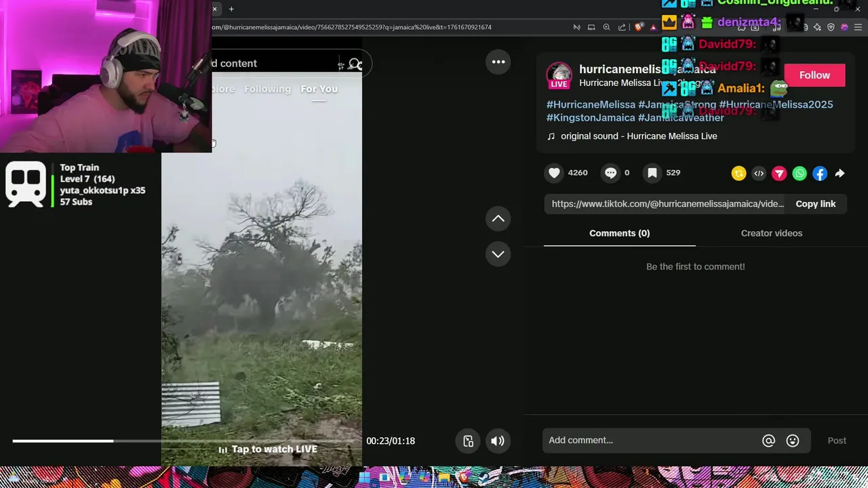Viewport: 868px width, 488px height.
Task: Open original sound - Hurricane Melissa Live
Action: pos(639,136)
